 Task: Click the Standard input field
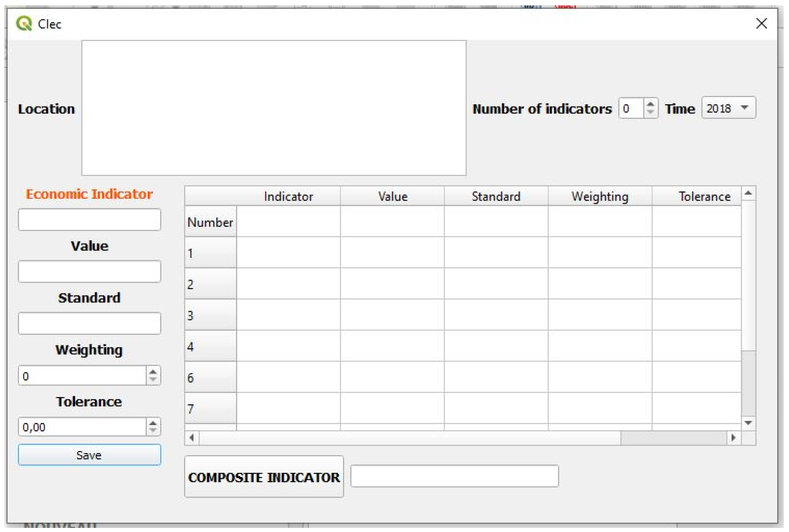(x=89, y=323)
